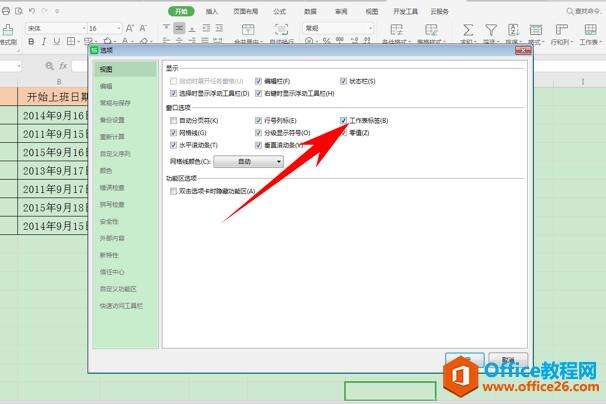The height and width of the screenshot is (404, 606).
Task: Select 安全性 in options sidebar
Action: [x=109, y=221]
